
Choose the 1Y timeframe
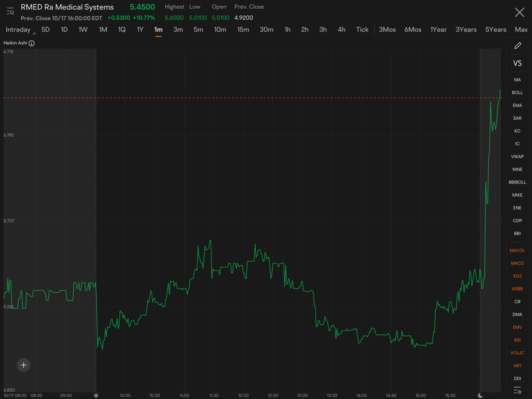(x=140, y=30)
